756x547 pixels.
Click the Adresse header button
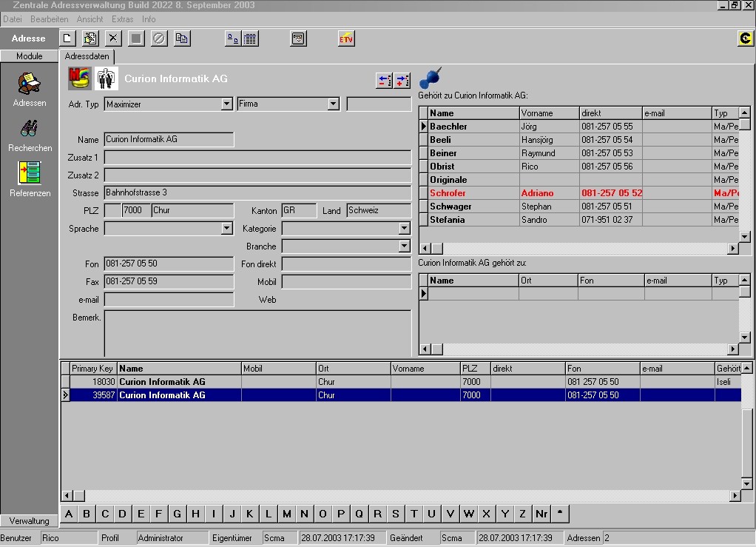(x=29, y=38)
